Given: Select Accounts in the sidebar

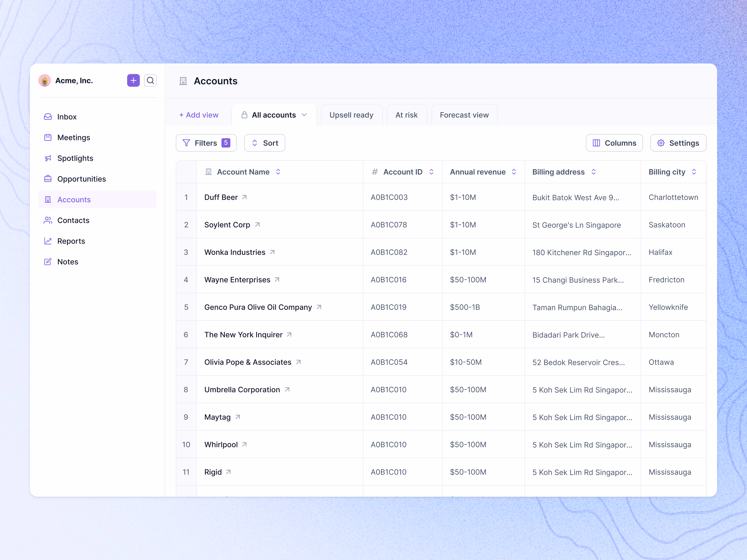Looking at the screenshot, I should point(97,199).
